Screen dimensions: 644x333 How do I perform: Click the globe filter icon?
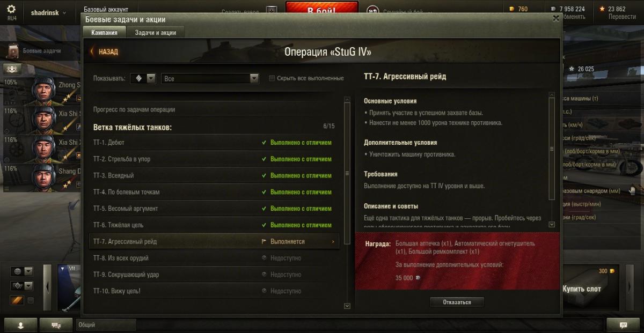[x=17, y=271]
